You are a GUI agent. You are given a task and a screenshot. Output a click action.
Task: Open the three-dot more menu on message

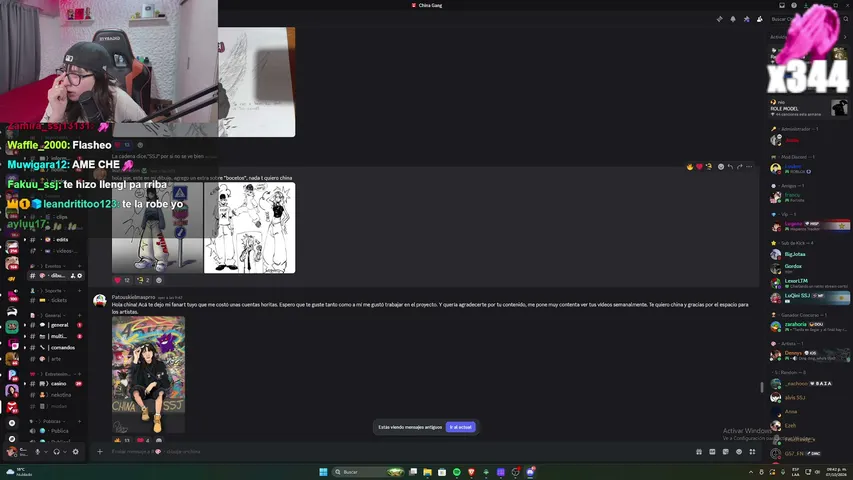749,167
